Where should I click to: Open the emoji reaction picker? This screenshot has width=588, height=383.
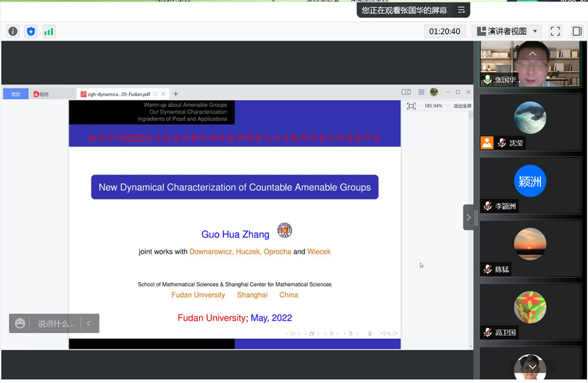pyautogui.click(x=20, y=323)
